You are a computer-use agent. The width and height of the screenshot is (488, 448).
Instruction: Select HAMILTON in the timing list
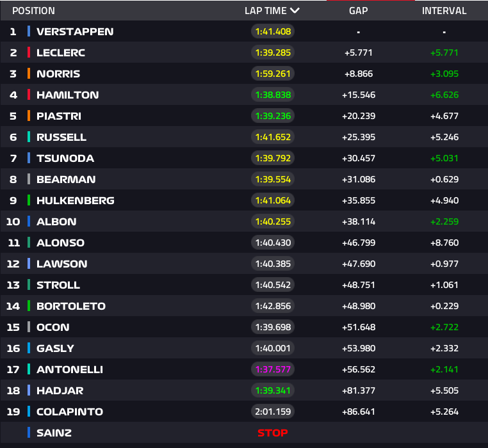(67, 95)
